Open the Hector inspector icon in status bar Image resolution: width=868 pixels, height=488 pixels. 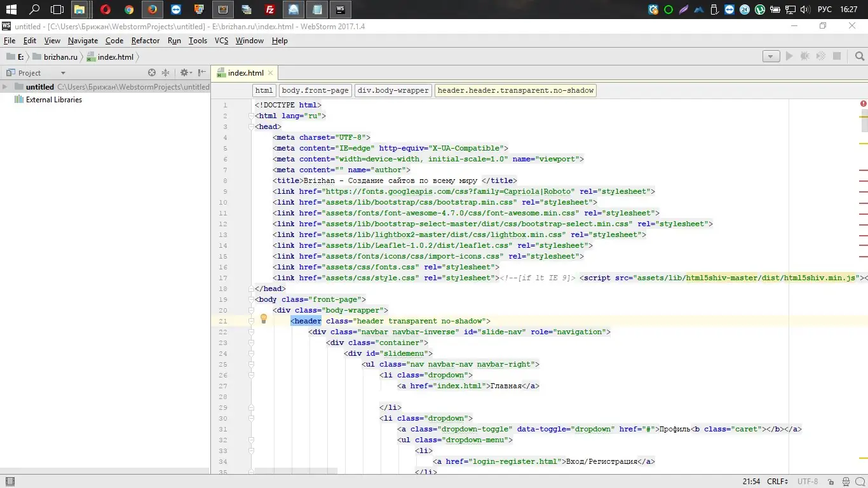point(845,482)
